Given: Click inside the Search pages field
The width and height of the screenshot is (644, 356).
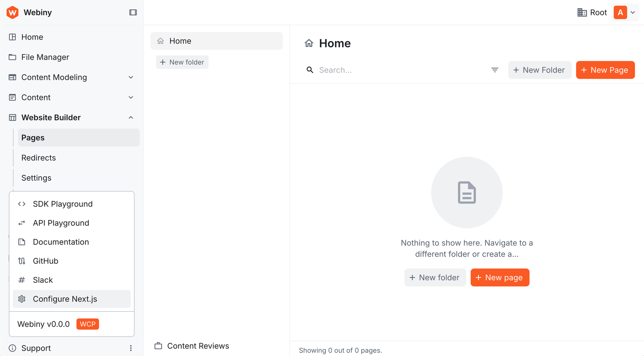Looking at the screenshot, I should click(x=373, y=70).
